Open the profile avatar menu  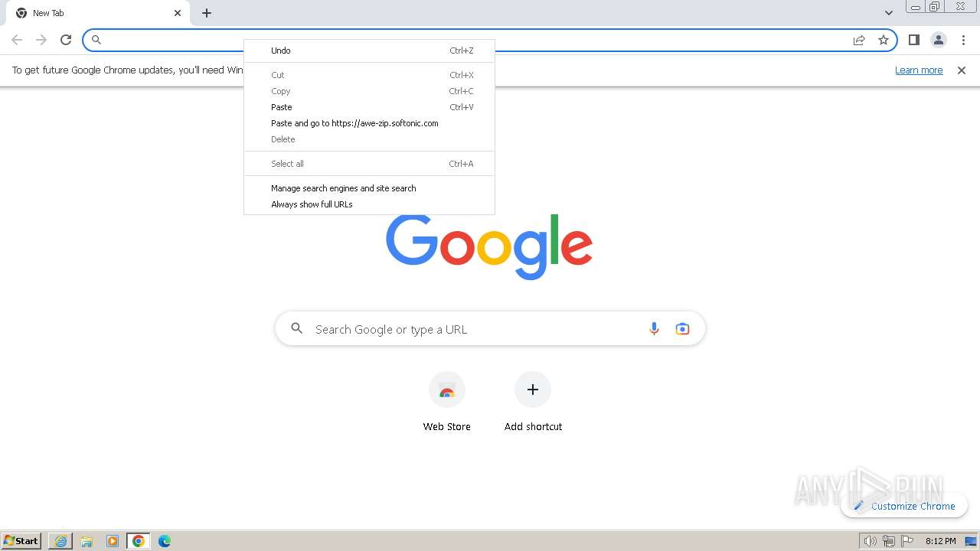tap(939, 40)
